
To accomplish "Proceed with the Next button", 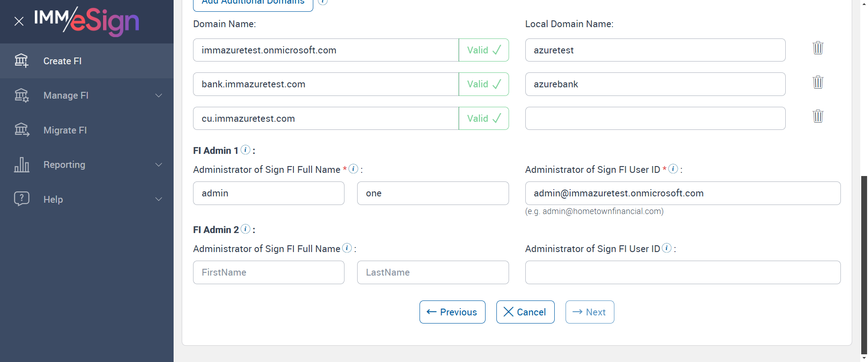I will 590,312.
